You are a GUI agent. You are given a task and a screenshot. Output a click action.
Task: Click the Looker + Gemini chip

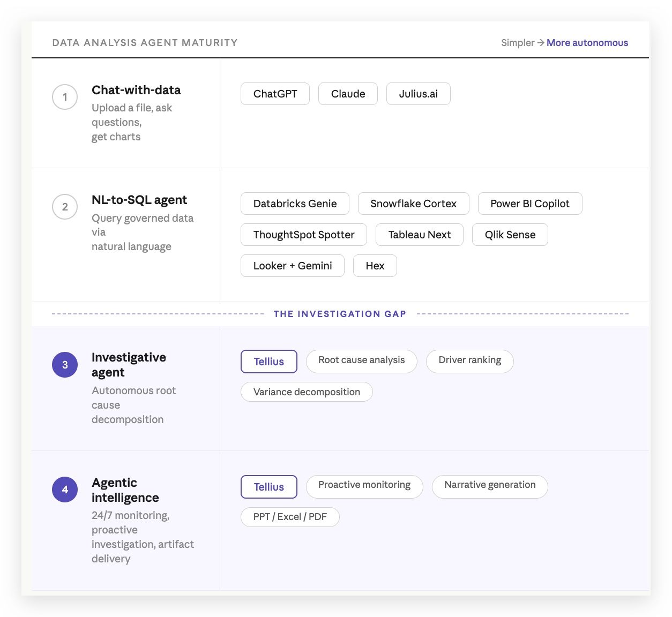[293, 266]
